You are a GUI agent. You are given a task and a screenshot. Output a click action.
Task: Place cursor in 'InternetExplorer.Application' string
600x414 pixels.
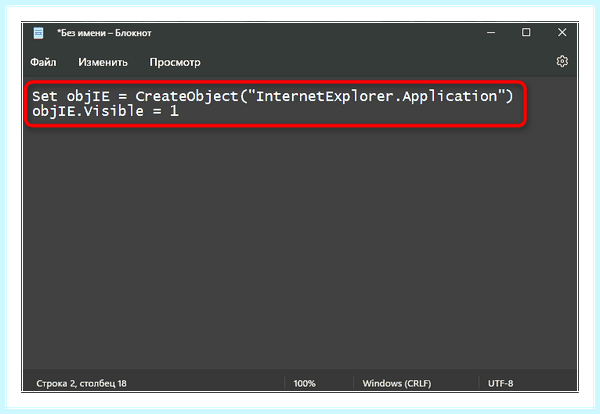tap(376, 96)
